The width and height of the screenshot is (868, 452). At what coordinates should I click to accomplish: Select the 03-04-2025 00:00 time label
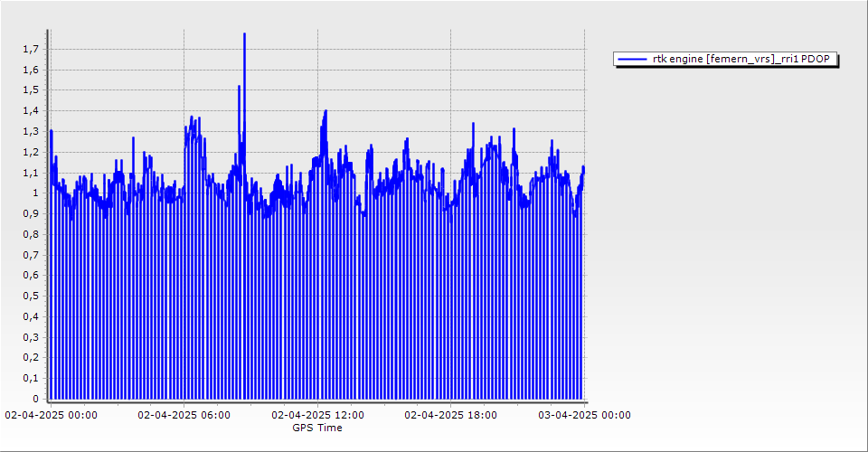click(x=584, y=416)
